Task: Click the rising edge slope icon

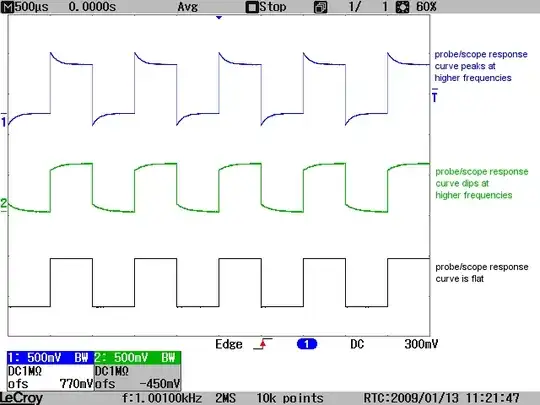Action: tap(263, 344)
